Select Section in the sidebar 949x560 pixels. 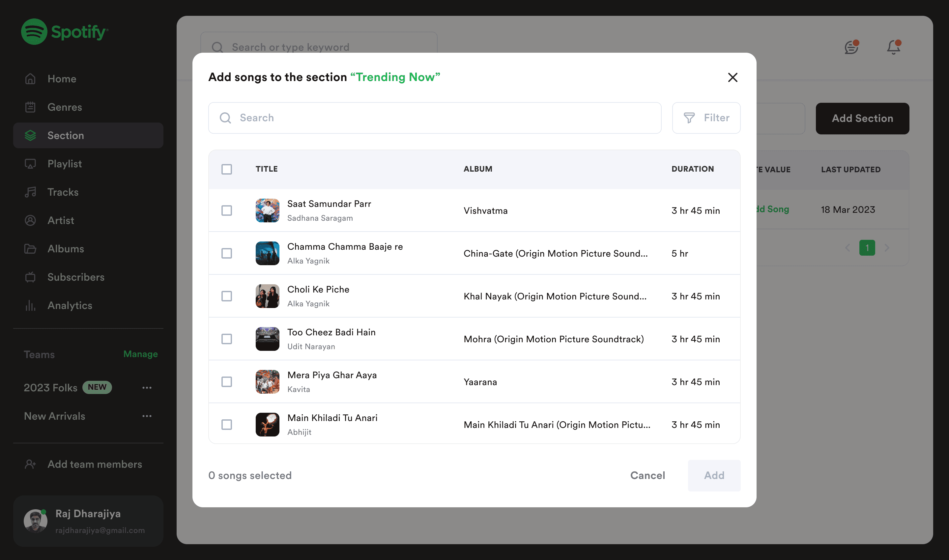[88, 135]
